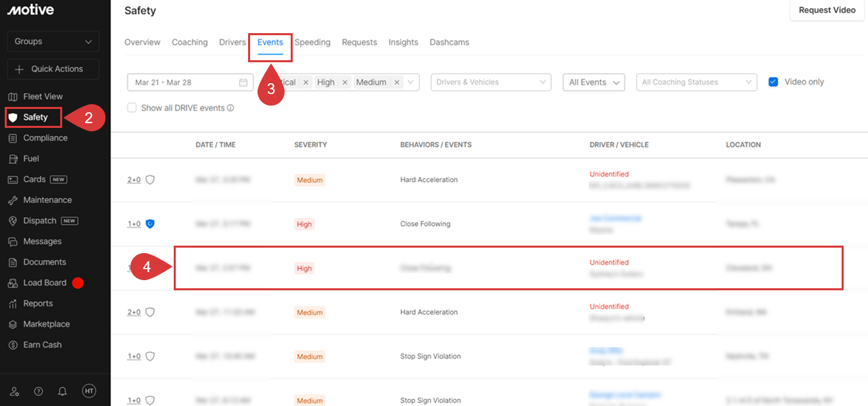The height and width of the screenshot is (406, 868).
Task: Switch to the Speeding tab
Action: click(x=312, y=43)
